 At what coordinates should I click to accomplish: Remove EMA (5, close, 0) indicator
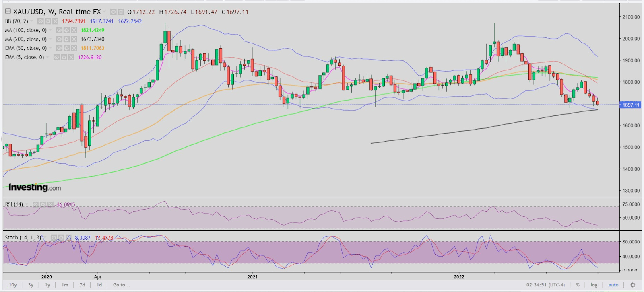click(71, 57)
